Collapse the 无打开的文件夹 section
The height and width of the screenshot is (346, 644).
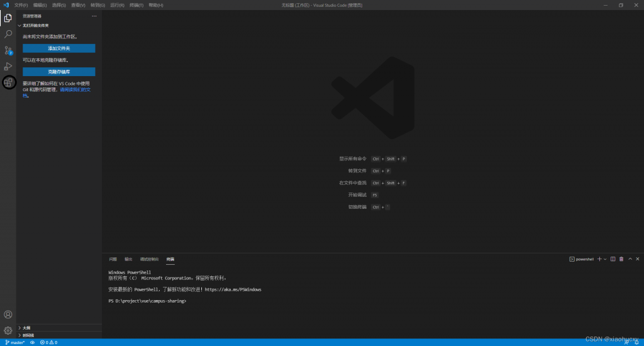point(35,25)
